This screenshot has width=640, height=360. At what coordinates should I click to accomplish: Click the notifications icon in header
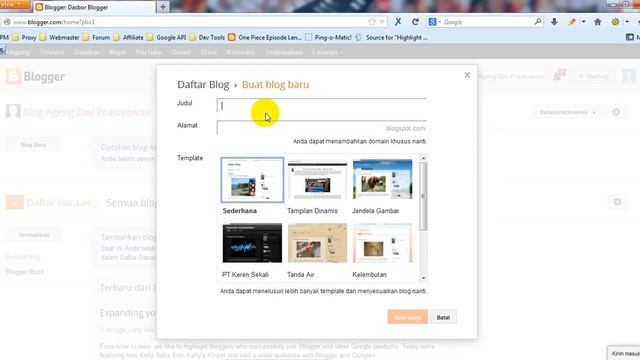(x=559, y=76)
